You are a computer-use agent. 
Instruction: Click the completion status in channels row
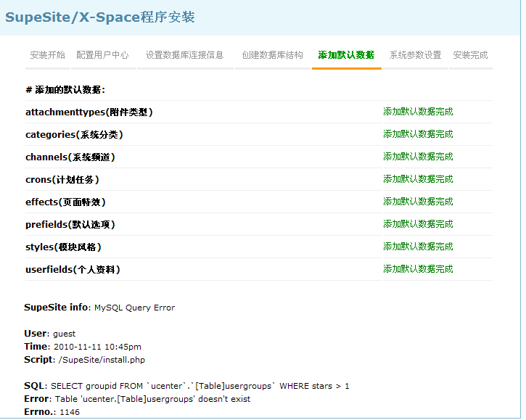(418, 157)
